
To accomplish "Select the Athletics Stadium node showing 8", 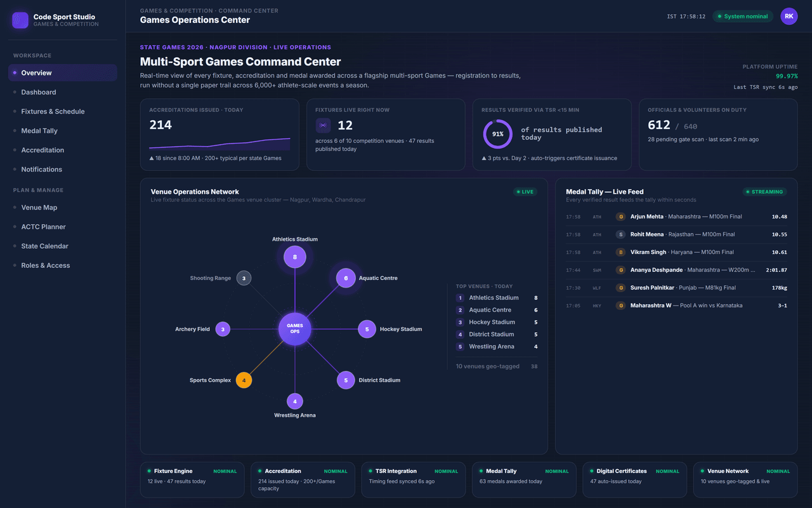I will coord(295,257).
